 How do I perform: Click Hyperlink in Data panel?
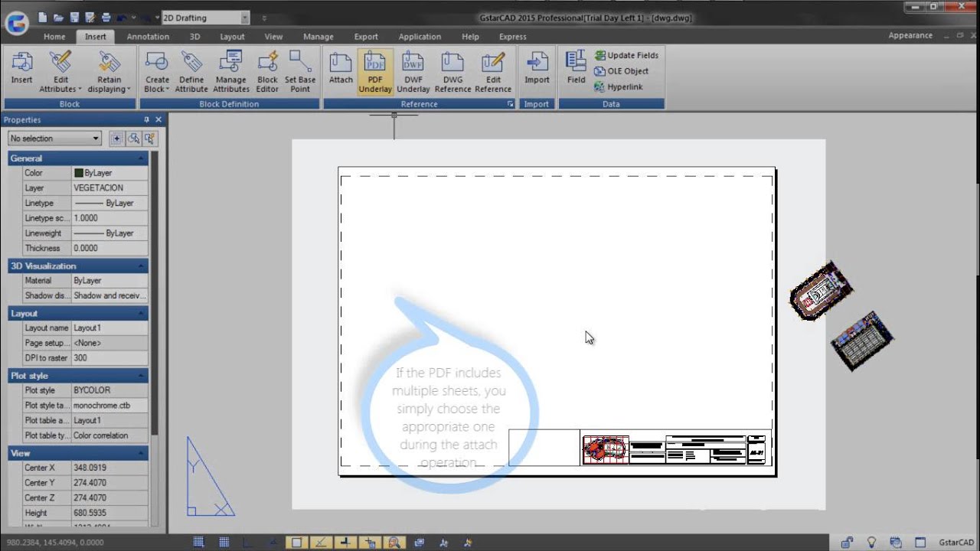(x=618, y=87)
